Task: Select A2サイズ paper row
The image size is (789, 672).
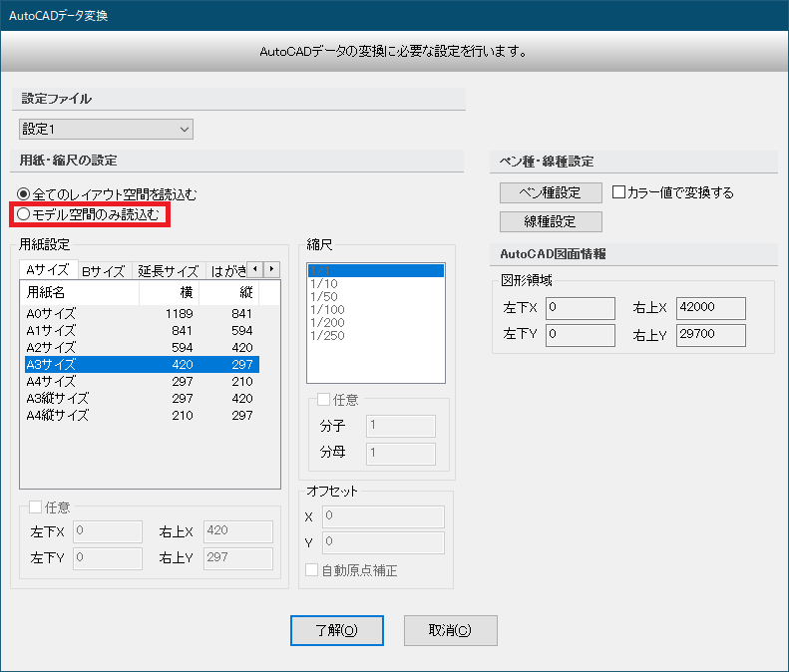Action: [142, 348]
